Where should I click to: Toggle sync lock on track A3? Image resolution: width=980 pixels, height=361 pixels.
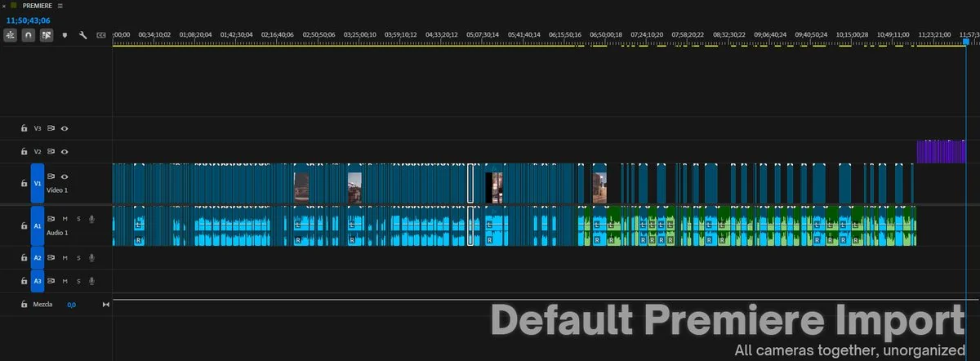(51, 281)
